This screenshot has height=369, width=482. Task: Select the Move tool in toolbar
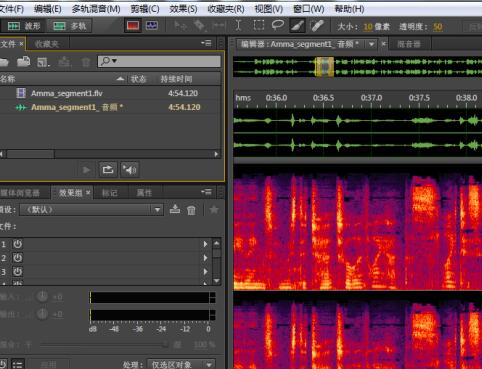pyautogui.click(x=180, y=25)
